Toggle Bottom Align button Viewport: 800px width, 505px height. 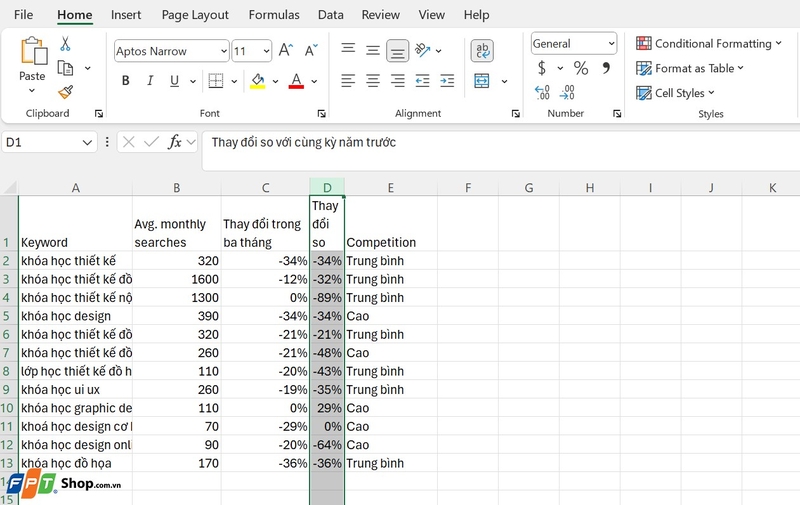coord(397,50)
